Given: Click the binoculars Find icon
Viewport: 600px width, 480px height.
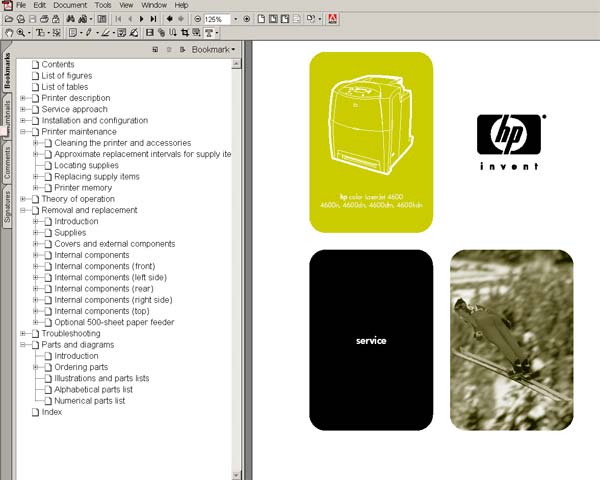Looking at the screenshot, I should click(x=70, y=19).
